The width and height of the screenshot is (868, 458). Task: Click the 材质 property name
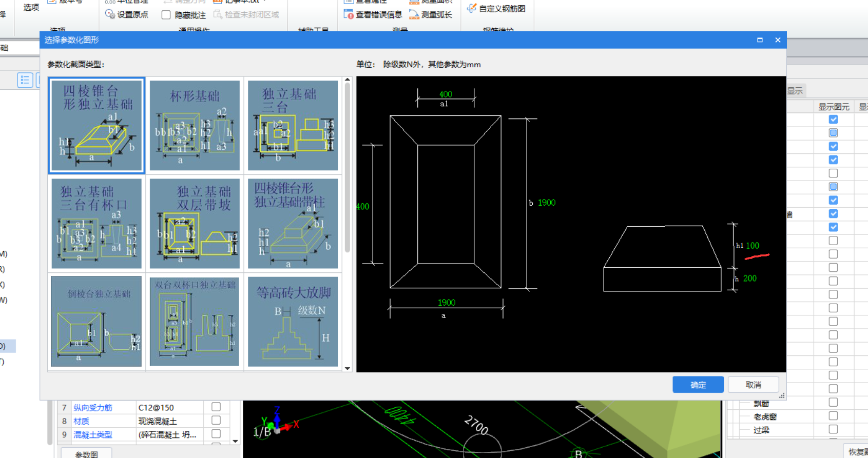pyautogui.click(x=81, y=421)
